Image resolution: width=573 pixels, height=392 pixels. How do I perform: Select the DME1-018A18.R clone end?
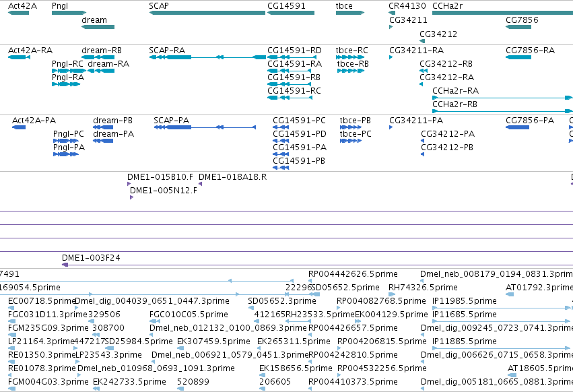pyautogui.click(x=200, y=184)
